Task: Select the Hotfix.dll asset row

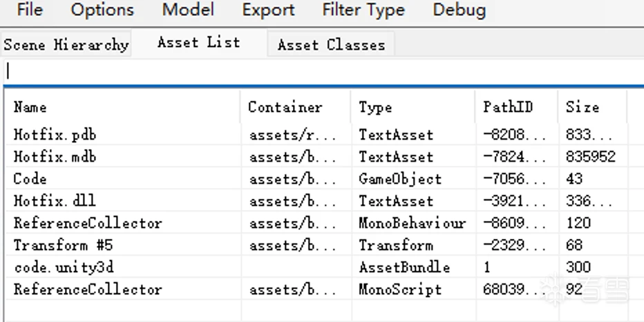Action: (325, 201)
